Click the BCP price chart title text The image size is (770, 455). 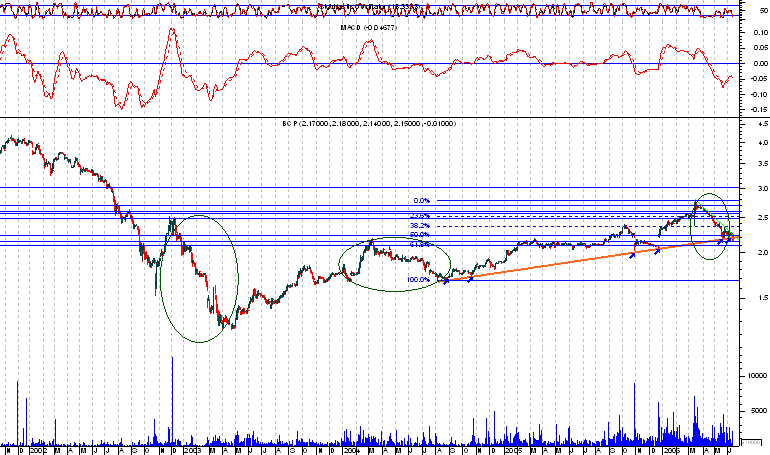coord(369,124)
